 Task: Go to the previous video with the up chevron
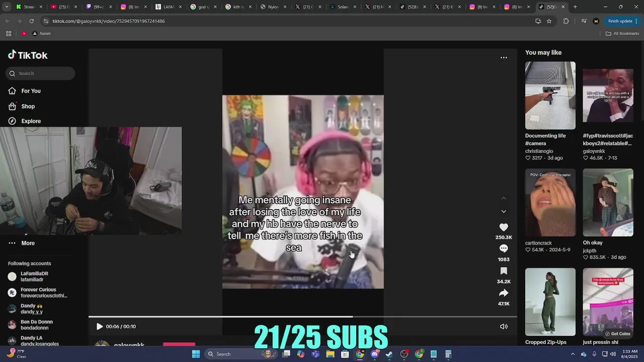click(504, 199)
